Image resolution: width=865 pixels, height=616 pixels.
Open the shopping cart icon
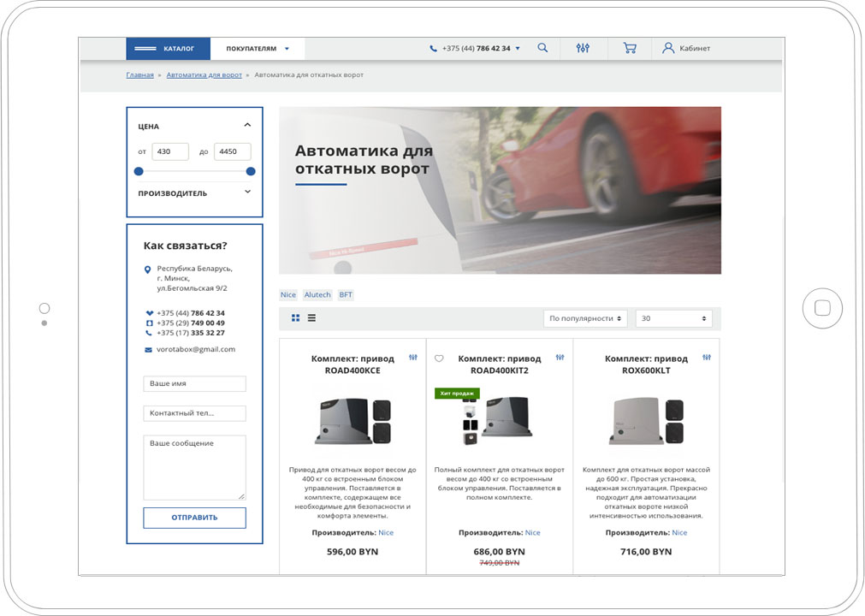click(x=630, y=48)
